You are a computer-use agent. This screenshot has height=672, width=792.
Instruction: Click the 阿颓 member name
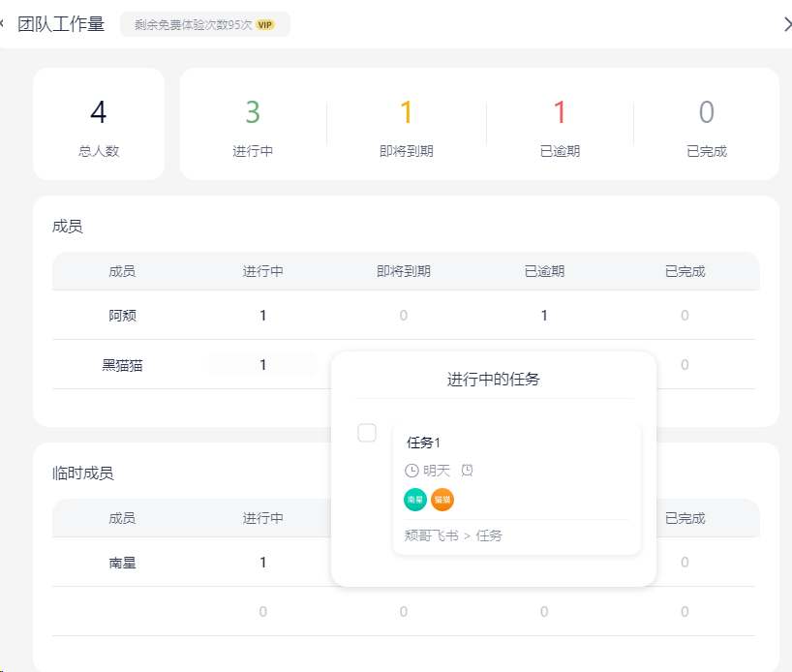tap(122, 315)
